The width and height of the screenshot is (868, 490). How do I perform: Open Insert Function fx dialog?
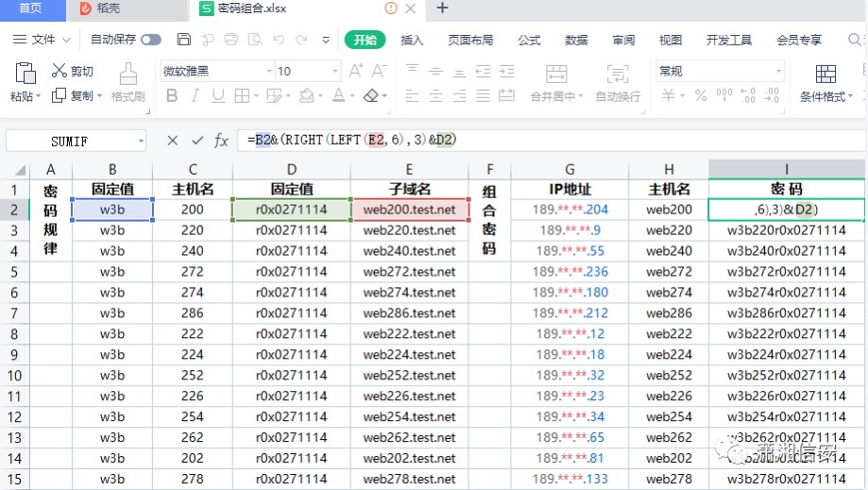click(221, 141)
